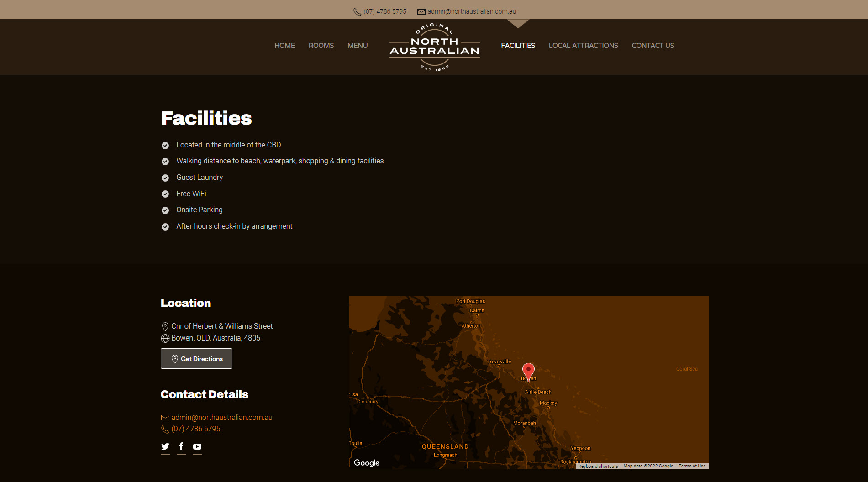Click Townsville label on the map
The image size is (868, 482).
tap(499, 361)
